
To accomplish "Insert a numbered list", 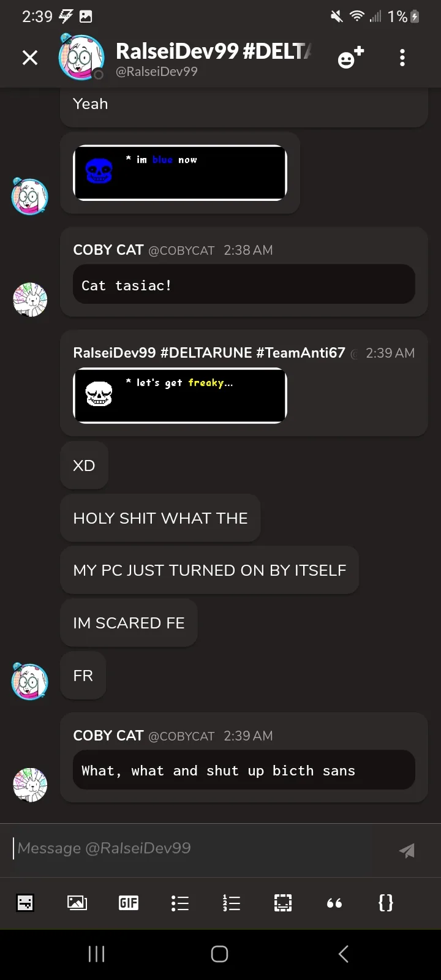I will pos(232,902).
